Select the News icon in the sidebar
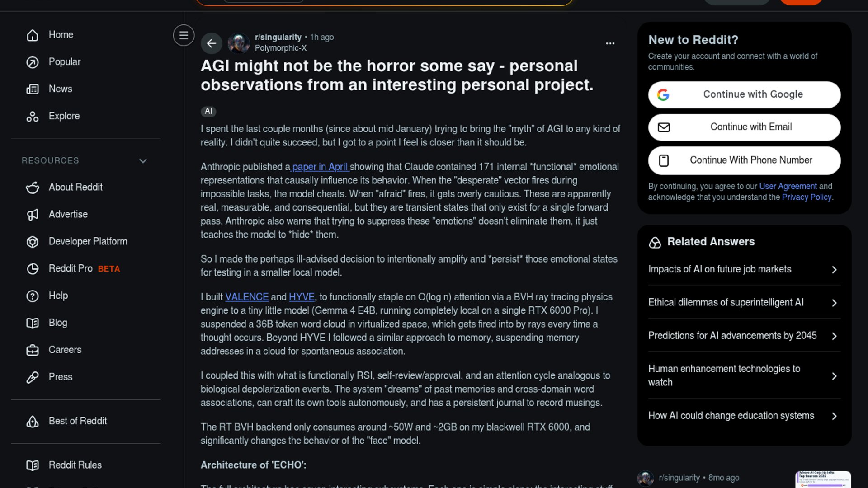868x488 pixels. point(33,89)
